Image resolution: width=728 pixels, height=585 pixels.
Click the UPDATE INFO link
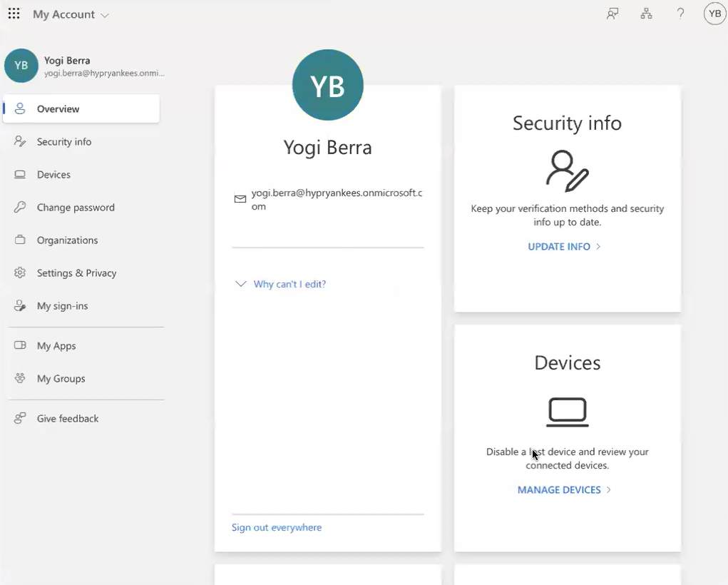(559, 247)
